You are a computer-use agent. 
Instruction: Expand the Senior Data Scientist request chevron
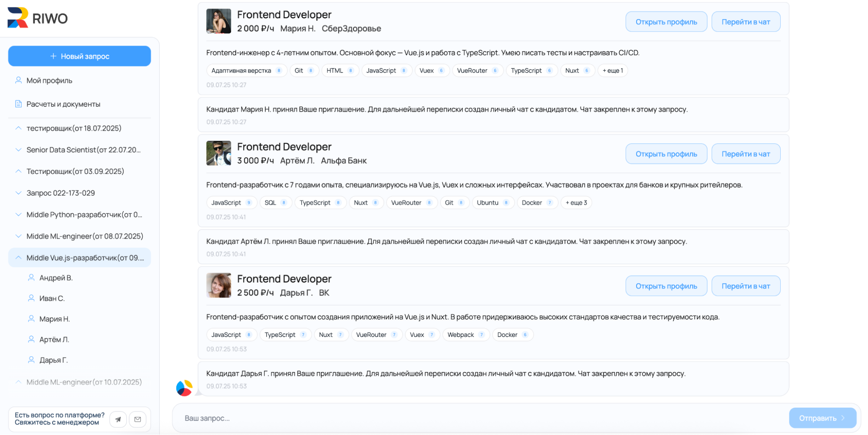pyautogui.click(x=18, y=150)
